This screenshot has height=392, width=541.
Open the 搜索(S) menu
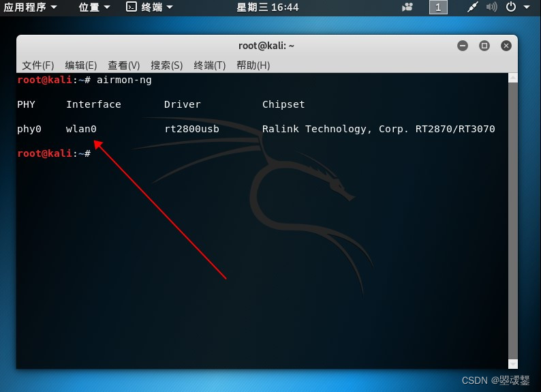coord(167,65)
